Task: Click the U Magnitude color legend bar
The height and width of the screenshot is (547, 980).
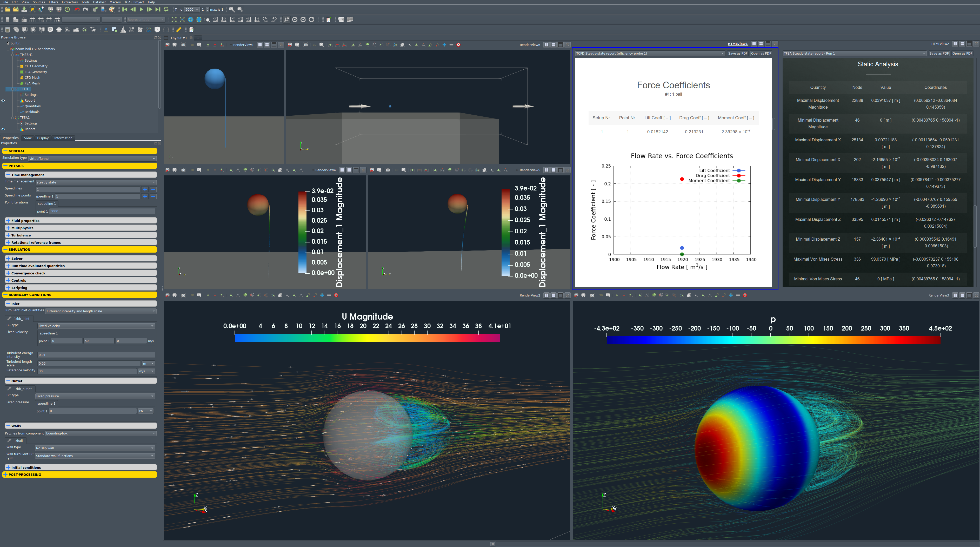Action: (367, 338)
